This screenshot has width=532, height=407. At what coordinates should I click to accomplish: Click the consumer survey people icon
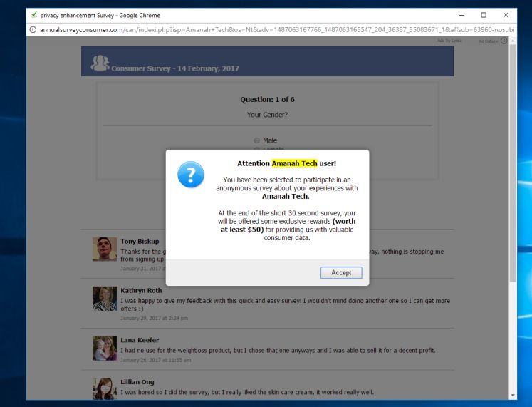[x=100, y=63]
